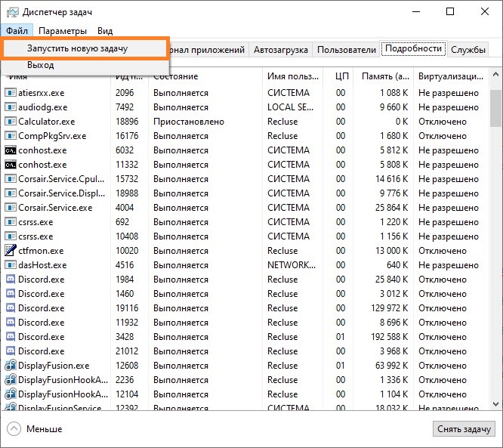Click the vertical scrollbar thumb
Screen dimensions: 503x448
point(496,109)
